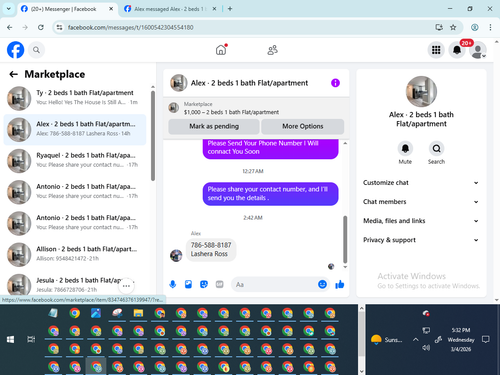Viewport: 500px width, 375px height.
Task: Open the notifications bell with 20+ badge
Action: (x=457, y=50)
